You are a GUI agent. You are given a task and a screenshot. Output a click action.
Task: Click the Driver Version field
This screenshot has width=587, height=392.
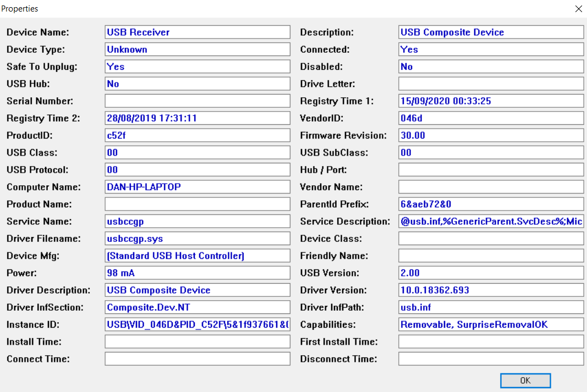[x=491, y=290]
